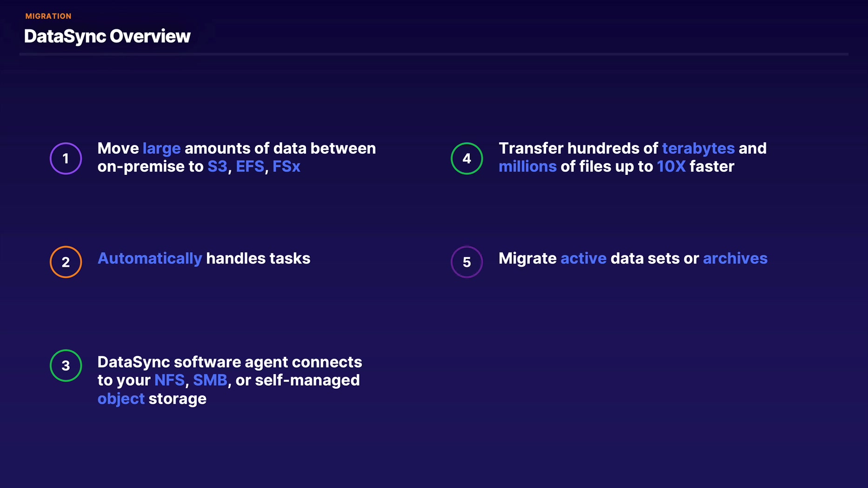Image resolution: width=868 pixels, height=488 pixels.
Task: Click the highlighted word S3
Action: click(x=217, y=166)
